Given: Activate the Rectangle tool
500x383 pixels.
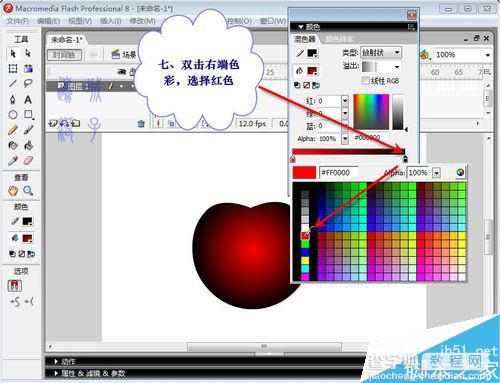Looking at the screenshot, I should pos(28,115).
